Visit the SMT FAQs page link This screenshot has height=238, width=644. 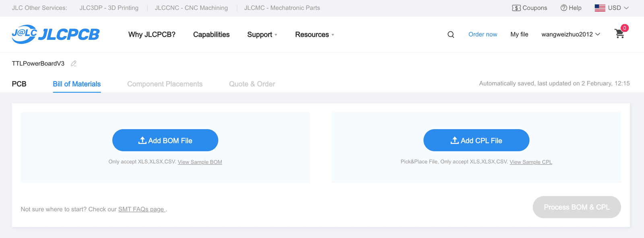142,209
